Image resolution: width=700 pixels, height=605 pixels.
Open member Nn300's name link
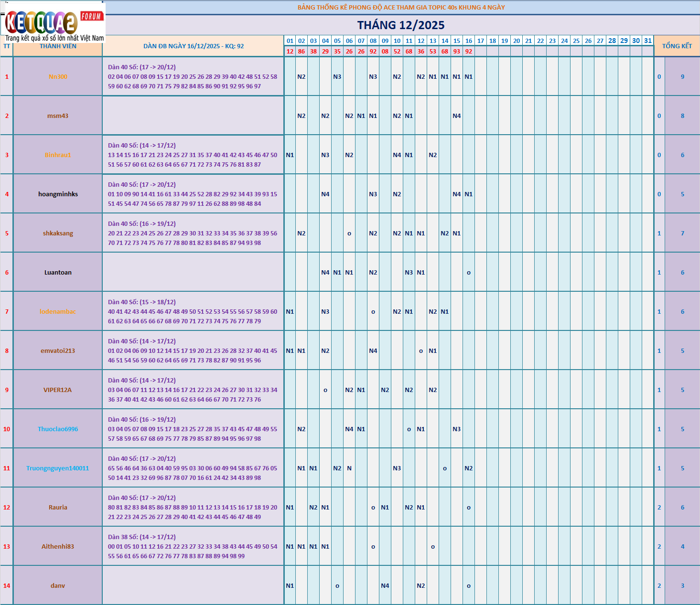coord(58,77)
